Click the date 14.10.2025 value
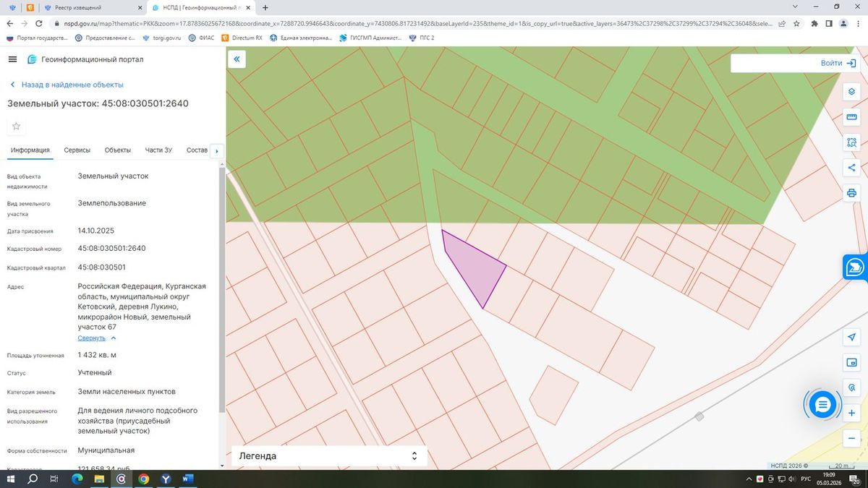The image size is (868, 488). coord(96,231)
